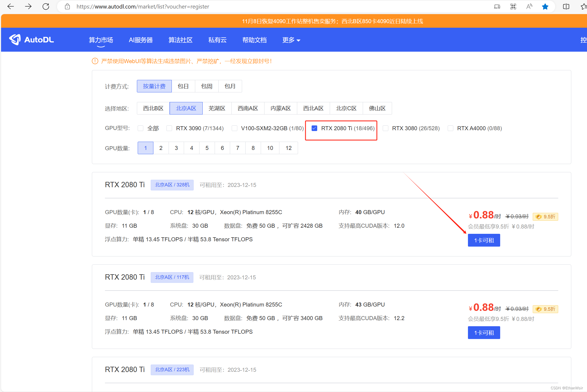Image resolution: width=587 pixels, height=392 pixels.
Task: Click the 北京A区 / 117机 tag
Action: tap(172, 277)
